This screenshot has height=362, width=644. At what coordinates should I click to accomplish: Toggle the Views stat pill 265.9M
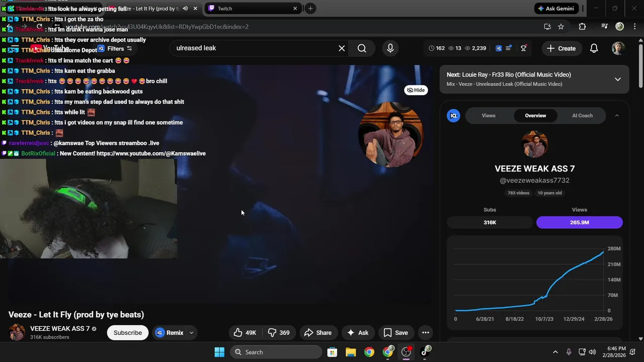[x=580, y=222]
